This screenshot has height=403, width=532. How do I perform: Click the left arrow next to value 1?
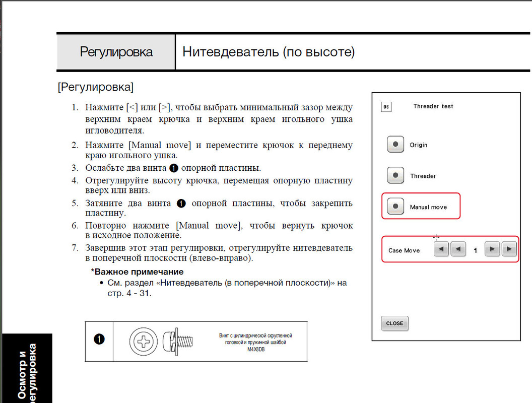coord(458,249)
